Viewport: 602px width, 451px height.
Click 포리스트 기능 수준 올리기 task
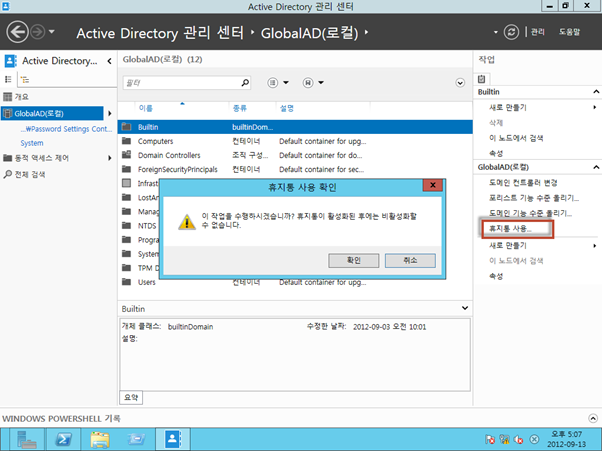click(x=534, y=198)
